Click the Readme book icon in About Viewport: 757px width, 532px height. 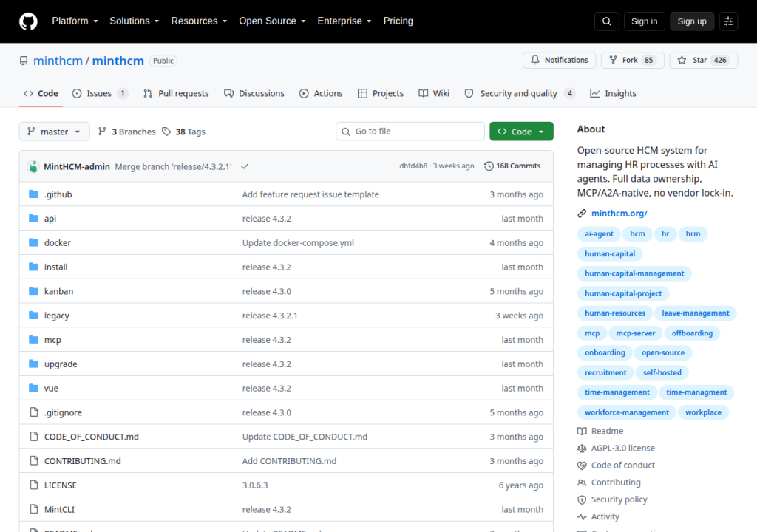(582, 431)
